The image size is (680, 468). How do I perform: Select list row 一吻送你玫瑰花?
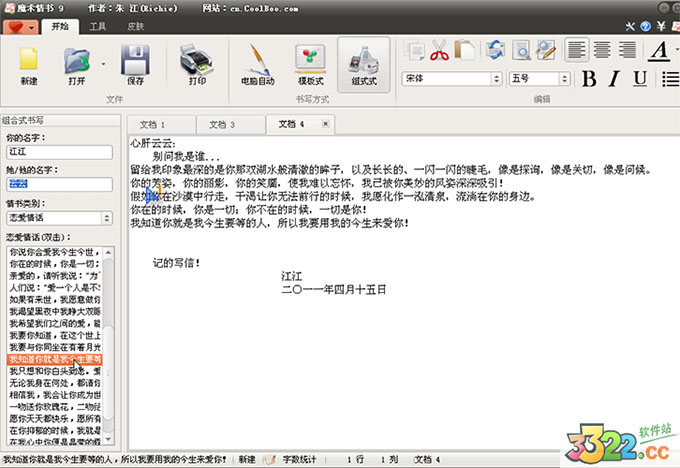55,407
